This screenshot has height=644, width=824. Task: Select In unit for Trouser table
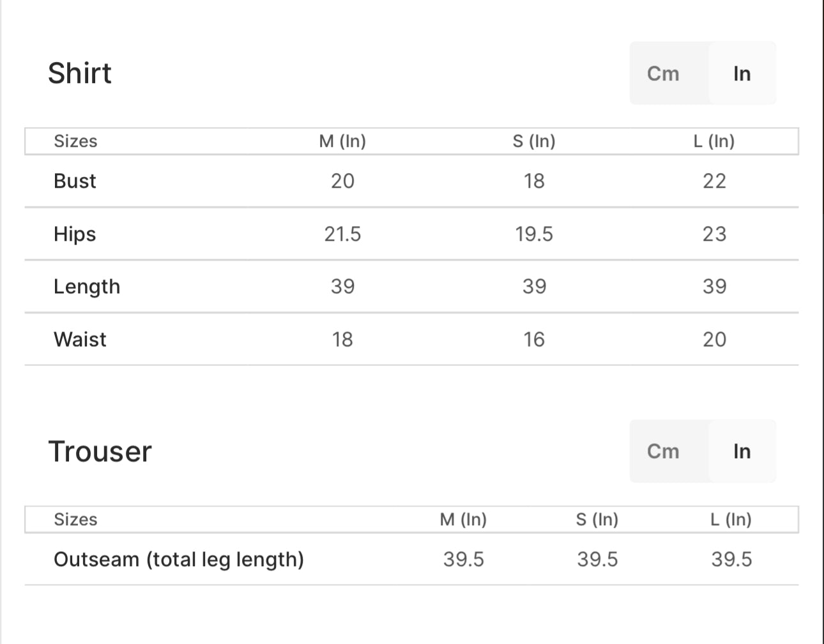click(x=742, y=451)
